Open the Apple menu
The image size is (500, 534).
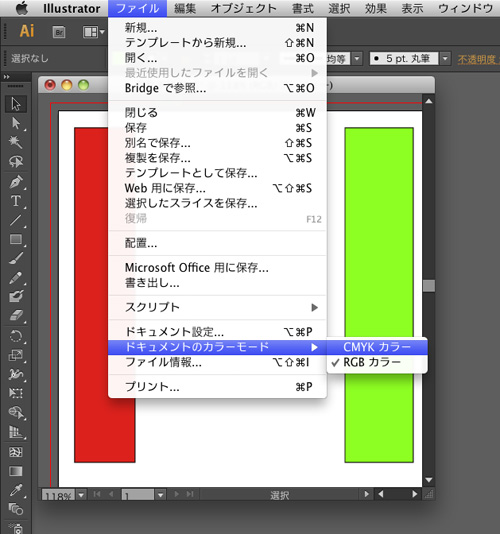pos(22,8)
